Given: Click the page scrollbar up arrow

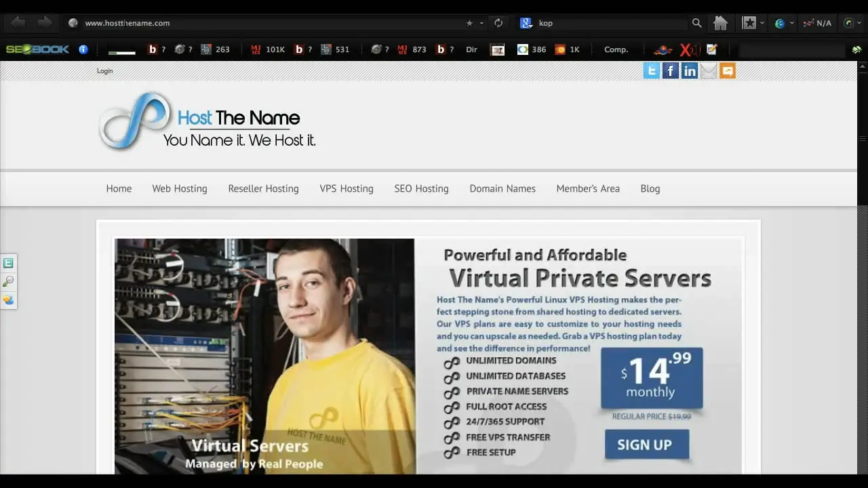Looking at the screenshot, I should click(x=863, y=66).
